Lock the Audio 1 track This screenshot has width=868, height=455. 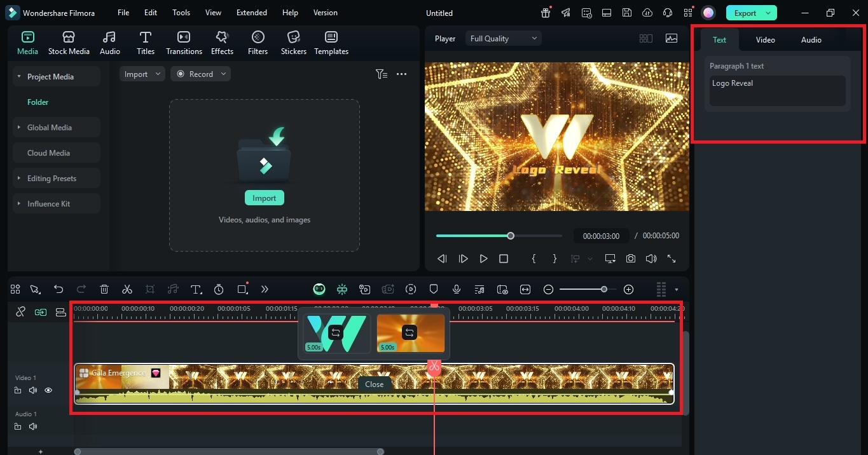click(17, 426)
